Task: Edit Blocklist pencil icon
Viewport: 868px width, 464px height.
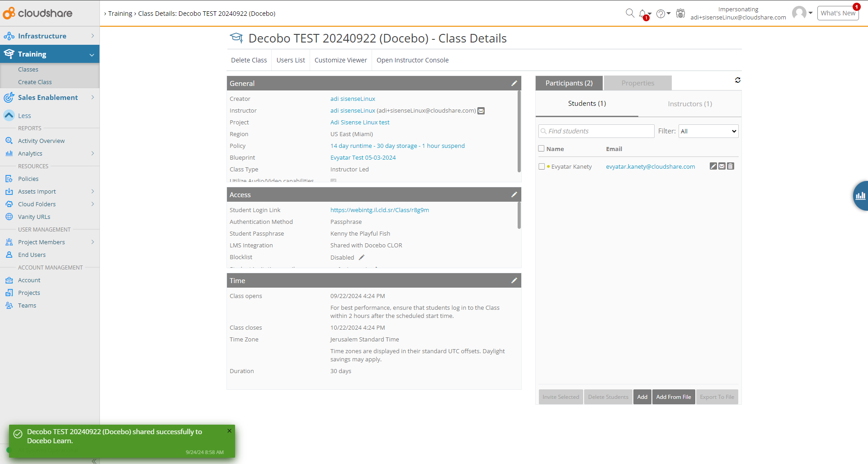Action: pos(362,257)
